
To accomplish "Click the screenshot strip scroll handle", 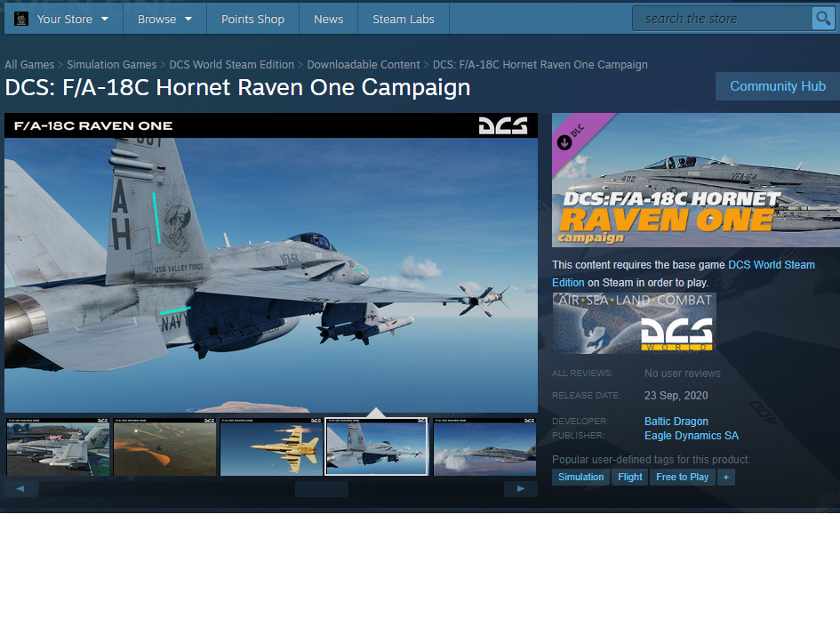I will click(322, 489).
